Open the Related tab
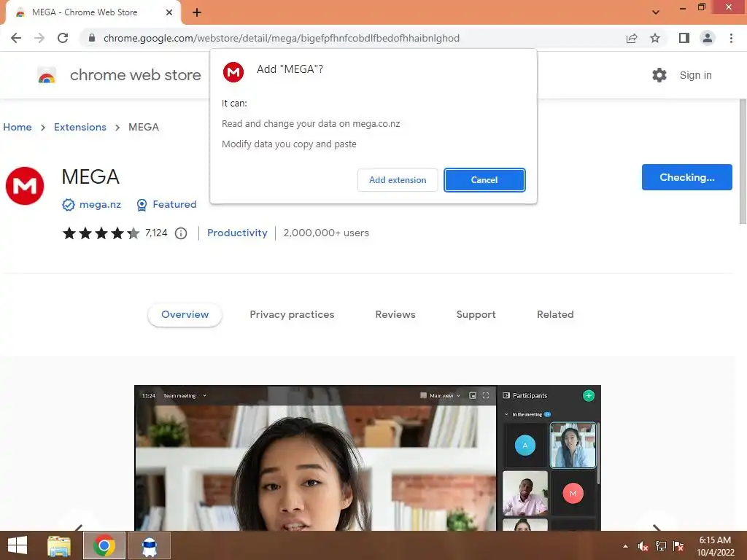This screenshot has height=560, width=747. [x=555, y=315]
